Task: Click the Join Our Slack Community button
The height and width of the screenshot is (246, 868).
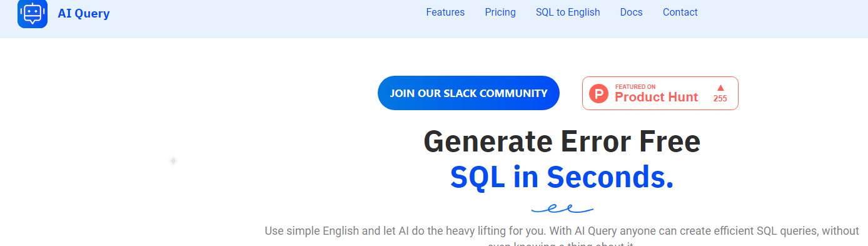Action: click(468, 93)
